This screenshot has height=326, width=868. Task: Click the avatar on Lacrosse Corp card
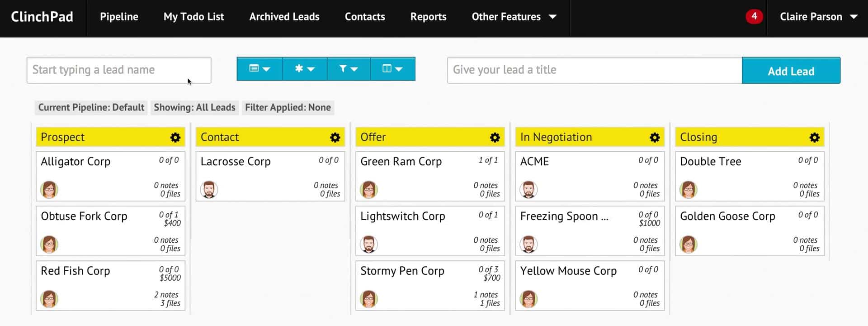pyautogui.click(x=209, y=190)
